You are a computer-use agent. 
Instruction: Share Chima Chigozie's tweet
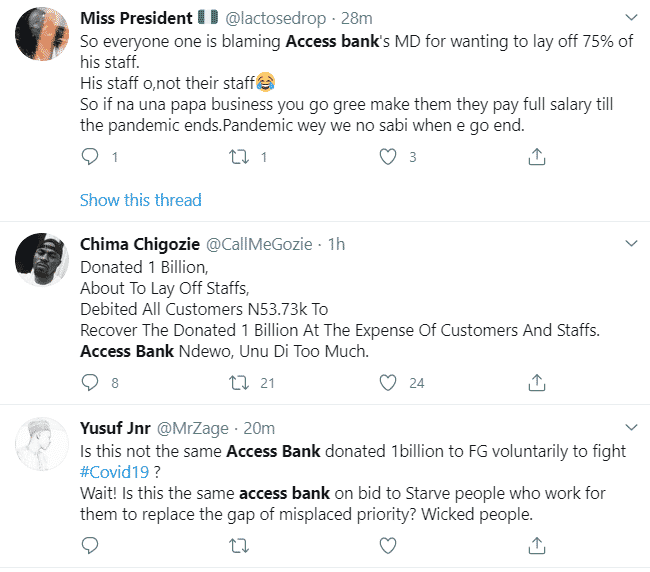pos(537,382)
